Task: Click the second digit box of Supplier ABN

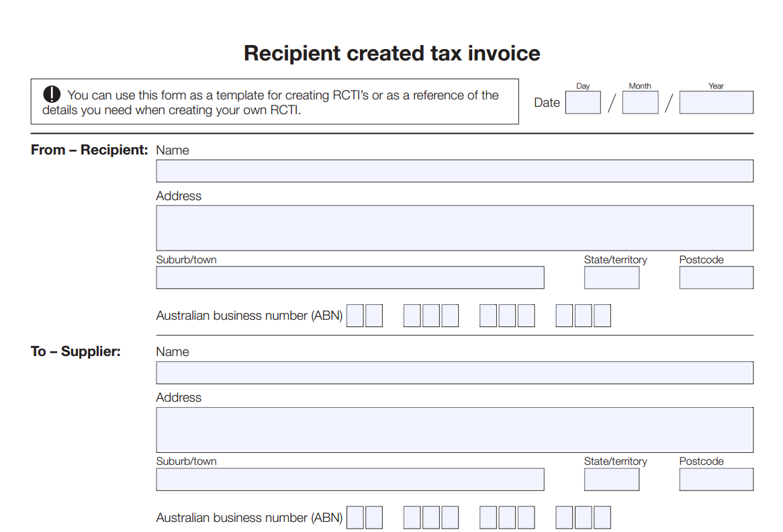Action: pyautogui.click(x=374, y=517)
